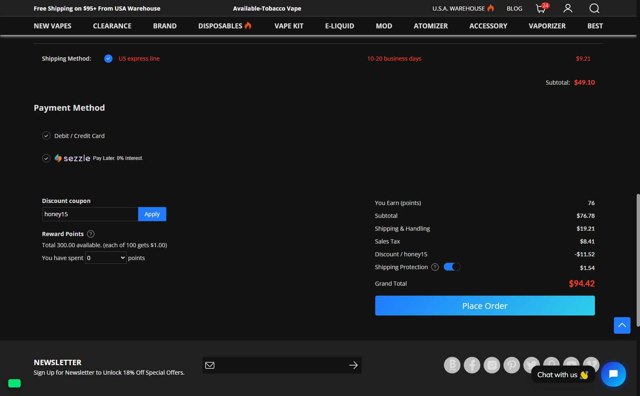The height and width of the screenshot is (396, 640).
Task: Select US express line shipping method
Action: point(108,59)
